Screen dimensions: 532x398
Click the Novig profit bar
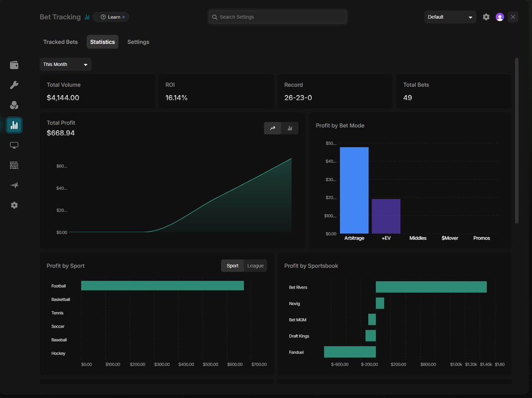(x=380, y=303)
